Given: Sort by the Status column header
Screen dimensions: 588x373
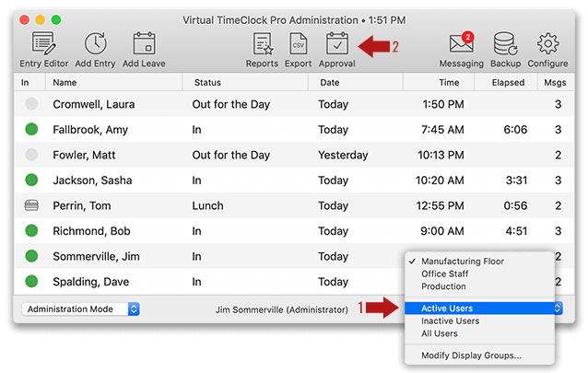Looking at the screenshot, I should coord(245,83).
